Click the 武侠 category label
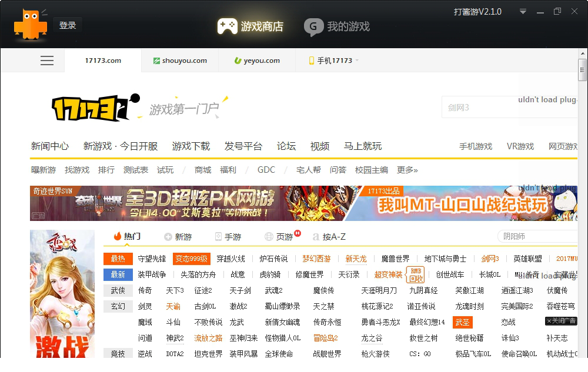This screenshot has width=588, height=372. coord(118,290)
